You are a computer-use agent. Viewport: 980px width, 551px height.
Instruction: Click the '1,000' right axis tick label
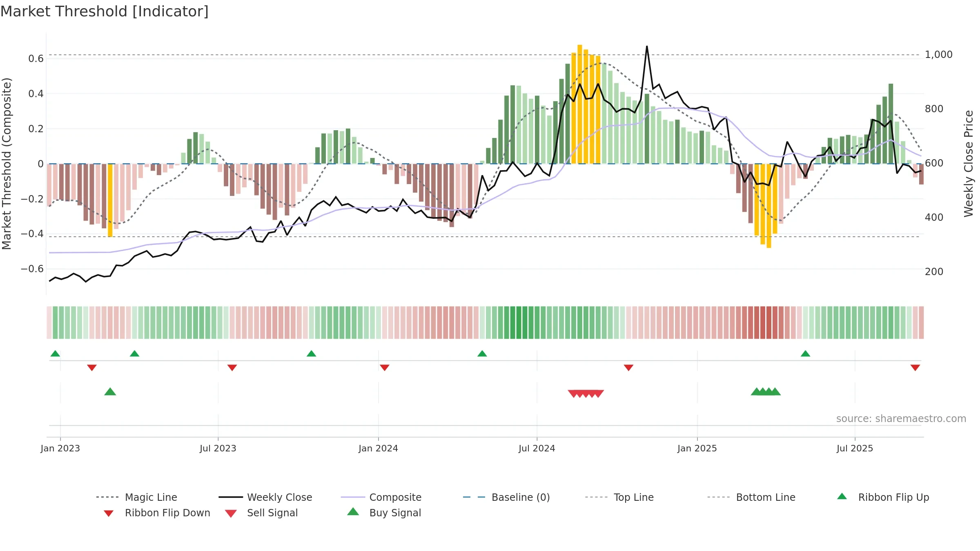(939, 54)
